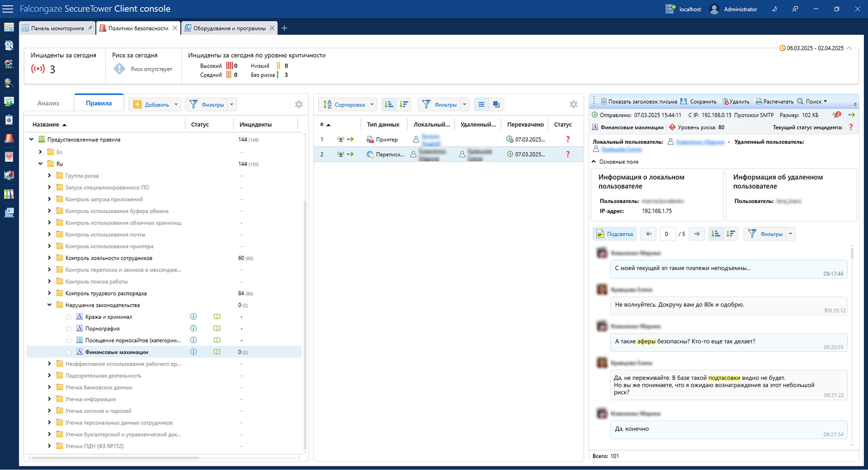
Task: Sort incidents list descending
Action: (x=404, y=105)
